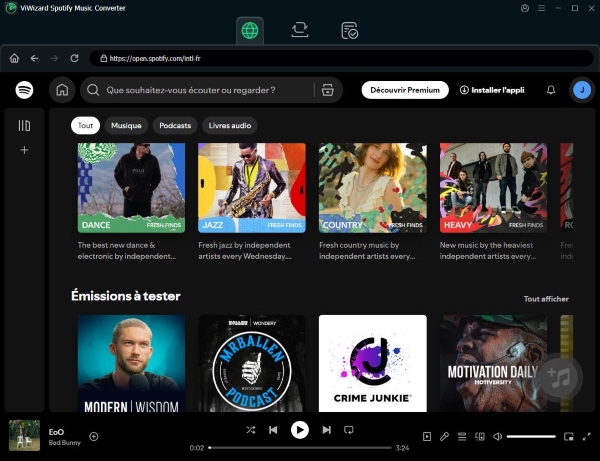Add EoO to liked songs
Viewport: 600px width, 461px height.
pos(94,437)
